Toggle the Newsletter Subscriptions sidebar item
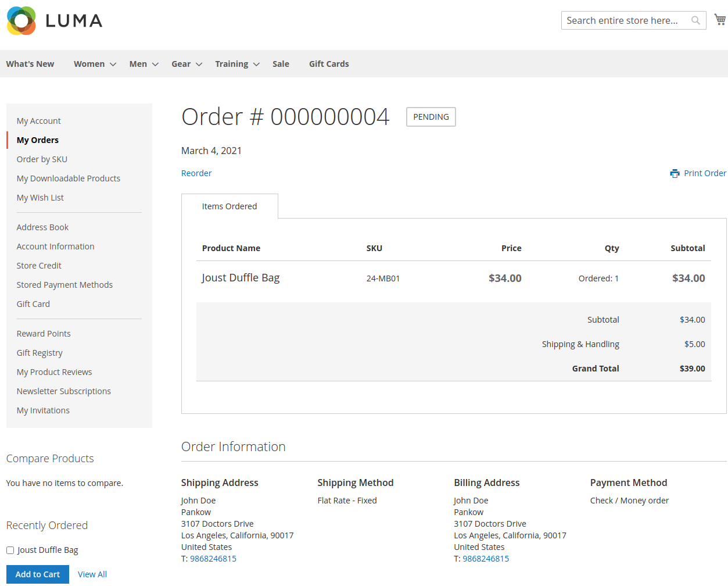The width and height of the screenshot is (728, 586). pyautogui.click(x=63, y=391)
